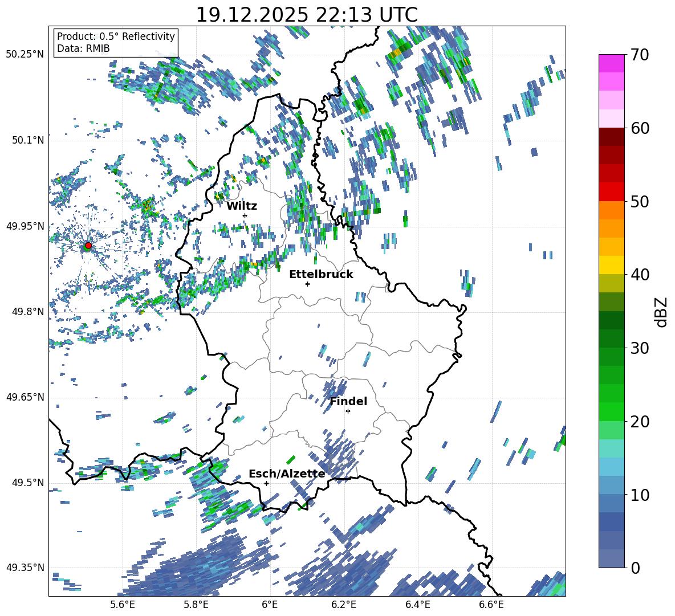Click the Wiltz station cross marker
Image resolution: width=675 pixels, height=616 pixels.
point(245,215)
